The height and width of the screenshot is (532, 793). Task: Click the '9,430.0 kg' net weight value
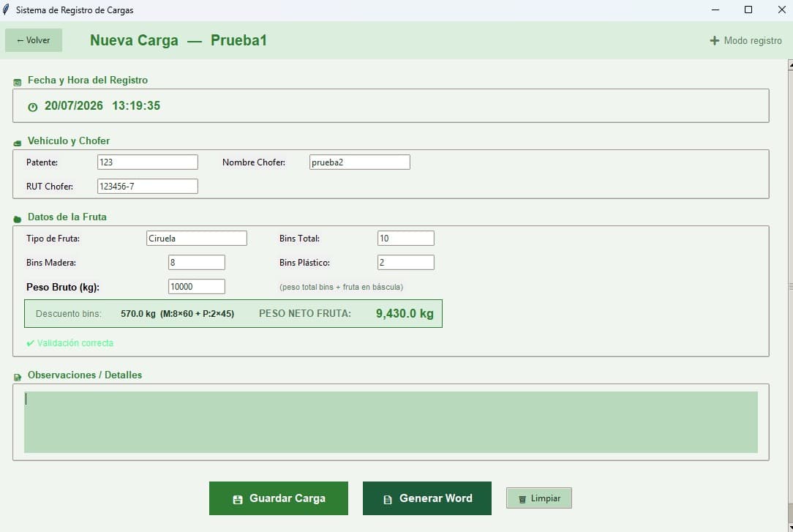[405, 313]
